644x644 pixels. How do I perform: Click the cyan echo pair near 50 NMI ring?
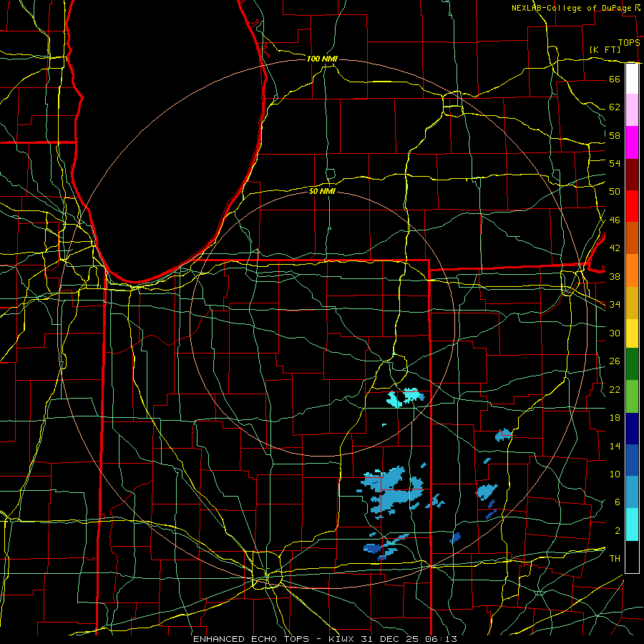406,396
